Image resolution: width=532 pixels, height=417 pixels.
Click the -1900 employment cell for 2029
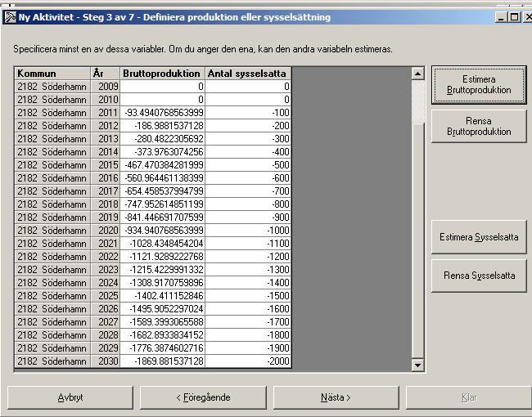coord(248,348)
